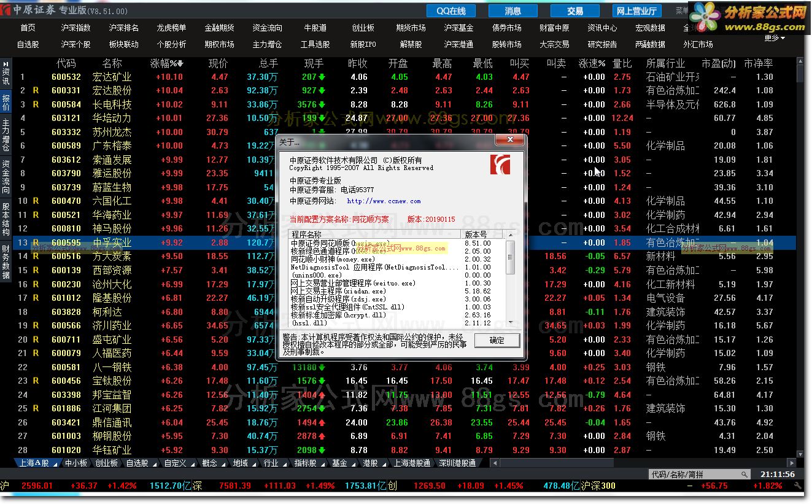Screen dimensions: 812x504
Task: Click the R marker on the 江河集团 row
Action: 36,408
